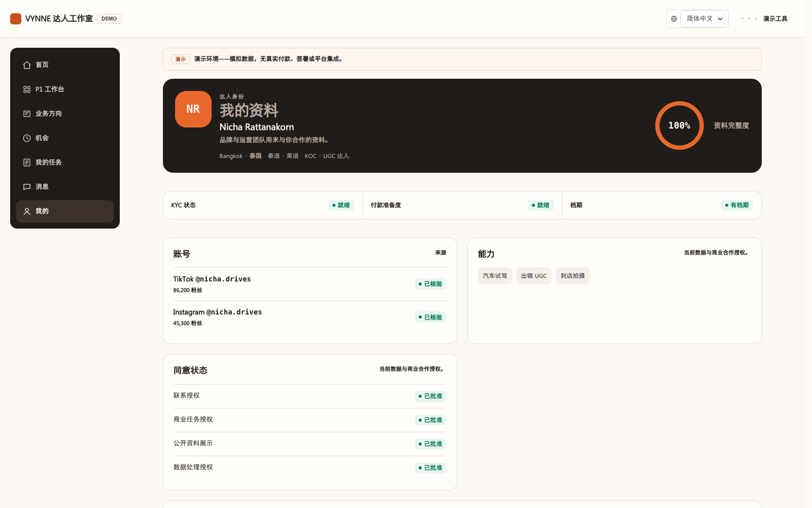Click the 汽车试驾 capability tag
The image size is (812, 508).
(x=495, y=276)
